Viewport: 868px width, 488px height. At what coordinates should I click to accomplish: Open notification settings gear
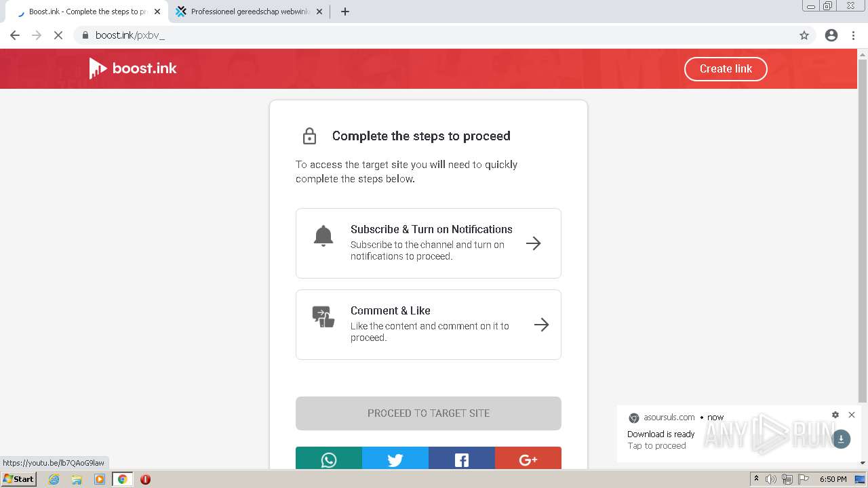click(835, 415)
